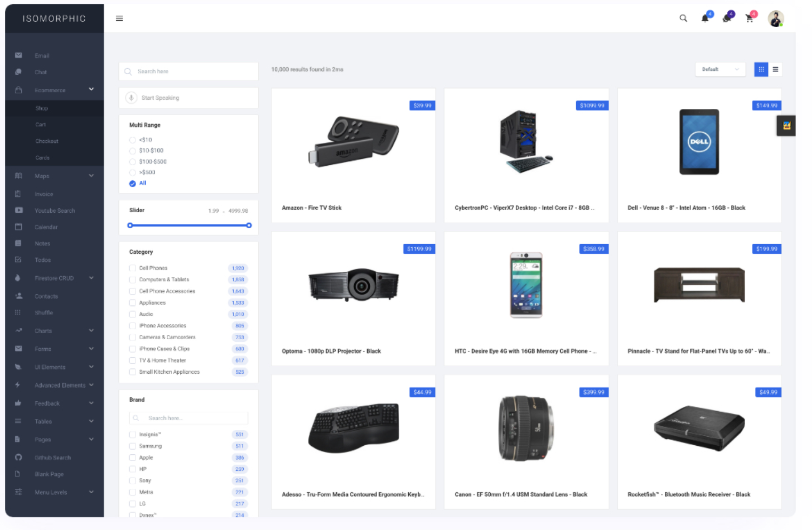This screenshot has height=530, width=812.
Task: Open the search magnifier in top bar
Action: (x=683, y=19)
